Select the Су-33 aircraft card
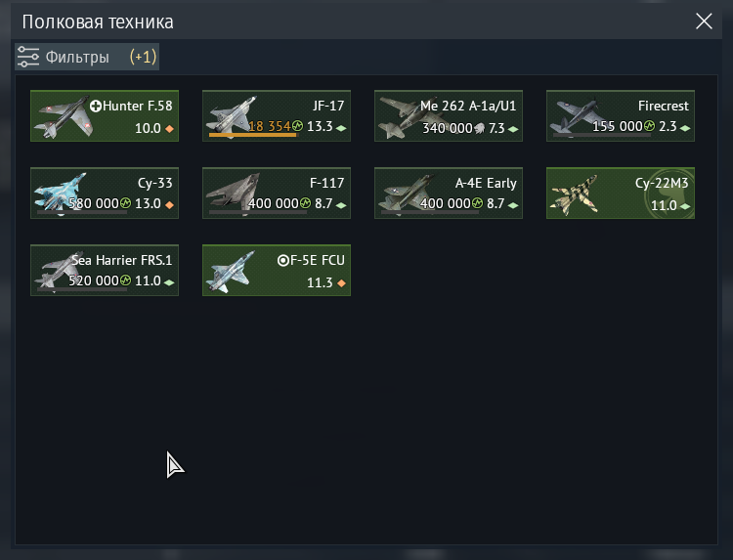The width and height of the screenshot is (733, 560). [x=105, y=194]
